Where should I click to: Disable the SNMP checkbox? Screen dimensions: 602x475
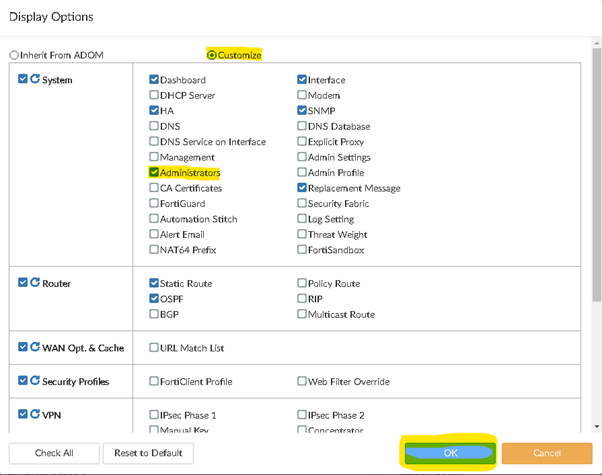[302, 111]
